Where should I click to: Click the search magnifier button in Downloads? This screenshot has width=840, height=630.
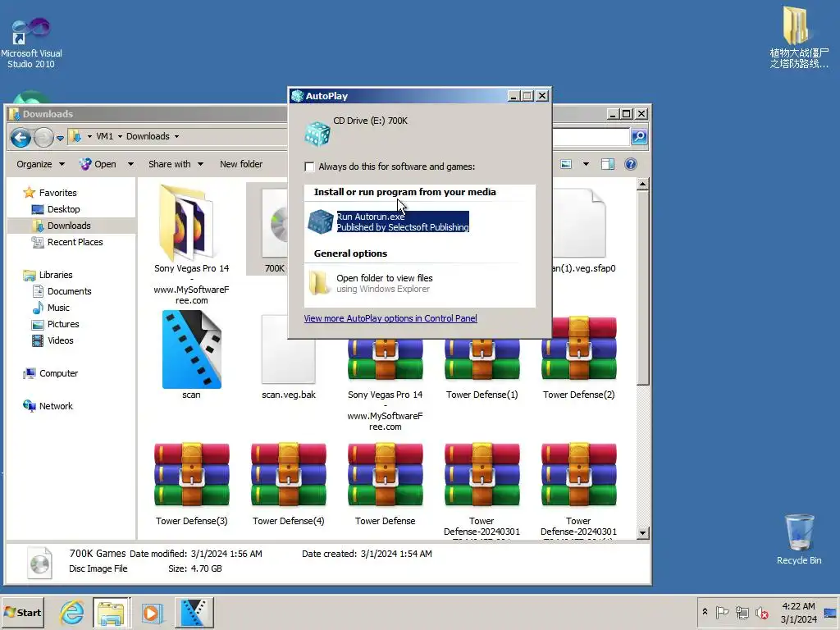(x=638, y=137)
